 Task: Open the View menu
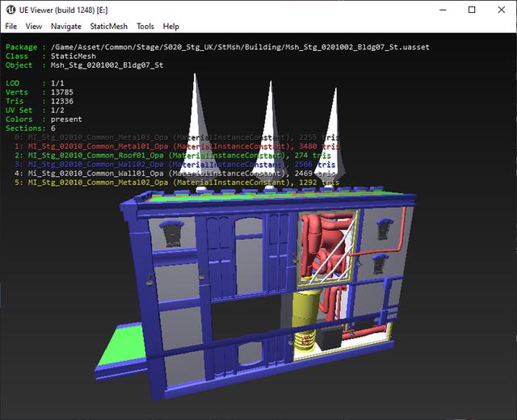point(33,27)
